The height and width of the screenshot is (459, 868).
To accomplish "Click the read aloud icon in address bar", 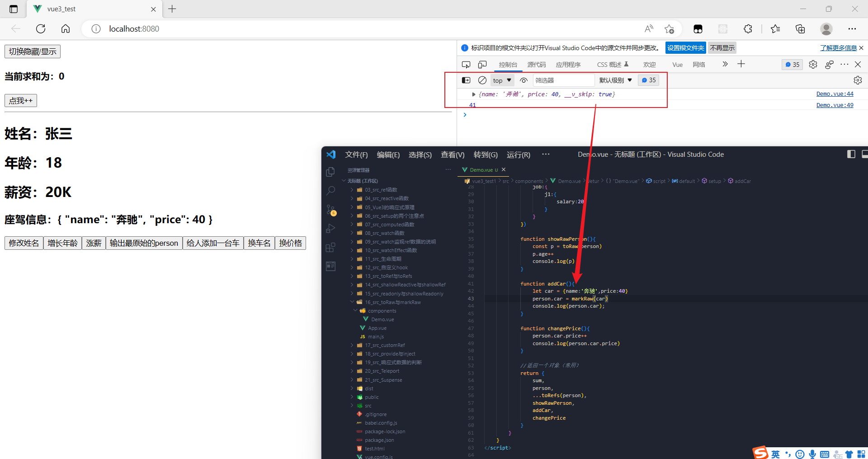I will [x=649, y=29].
